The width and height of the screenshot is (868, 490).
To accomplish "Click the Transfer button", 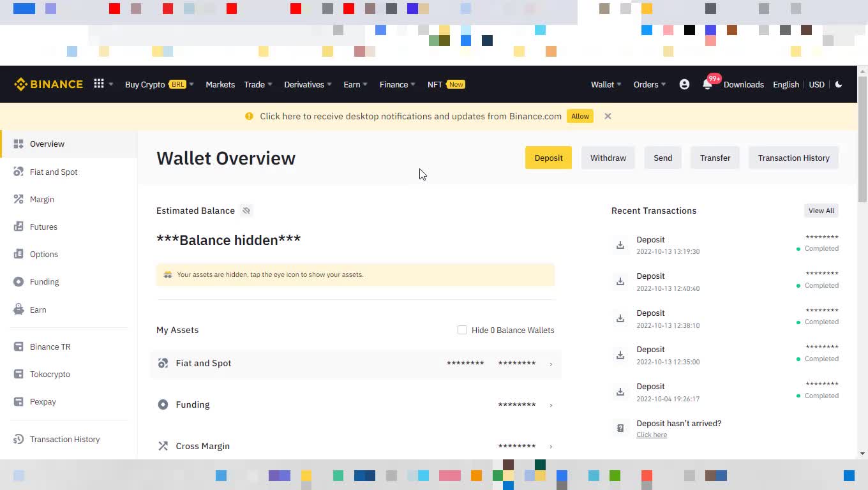I will click(x=715, y=158).
